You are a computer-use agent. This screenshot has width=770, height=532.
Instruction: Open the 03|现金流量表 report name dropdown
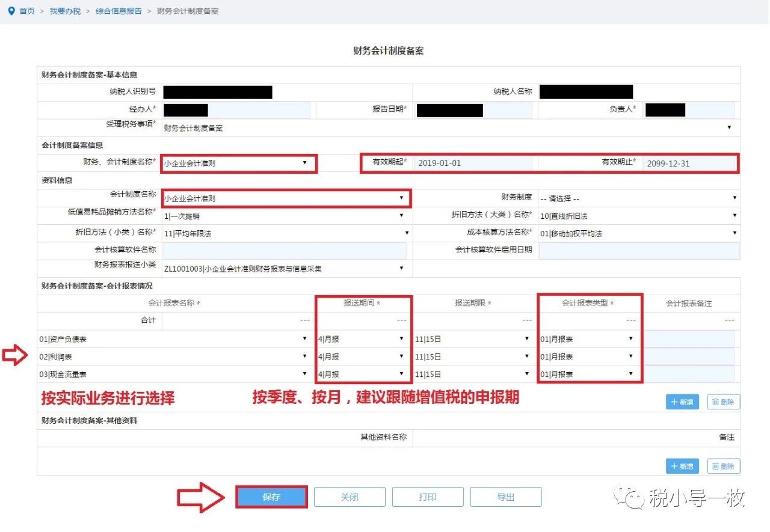(174, 374)
